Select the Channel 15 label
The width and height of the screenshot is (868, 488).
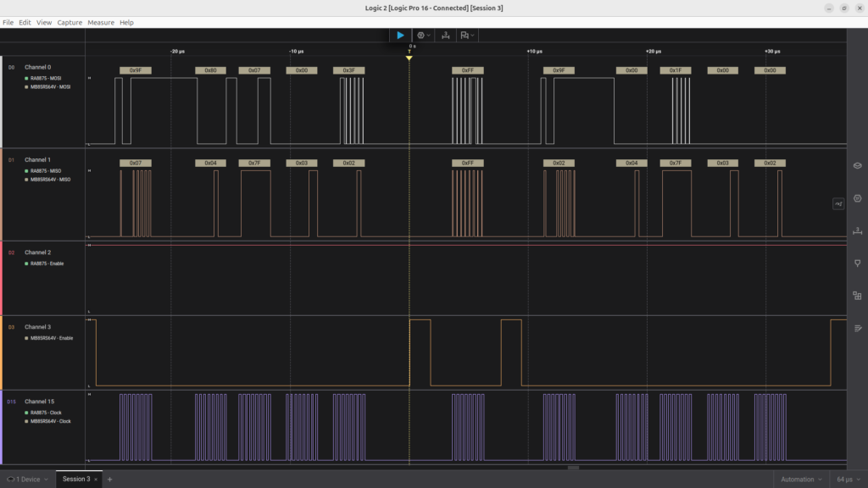39,401
